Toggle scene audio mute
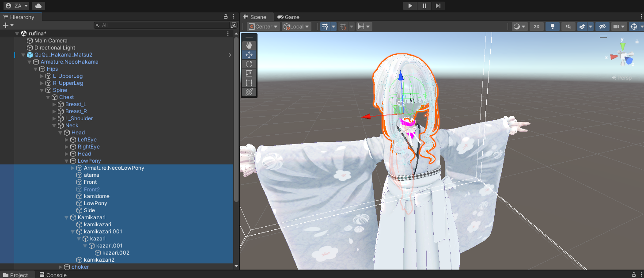The width and height of the screenshot is (644, 278). coord(568,27)
